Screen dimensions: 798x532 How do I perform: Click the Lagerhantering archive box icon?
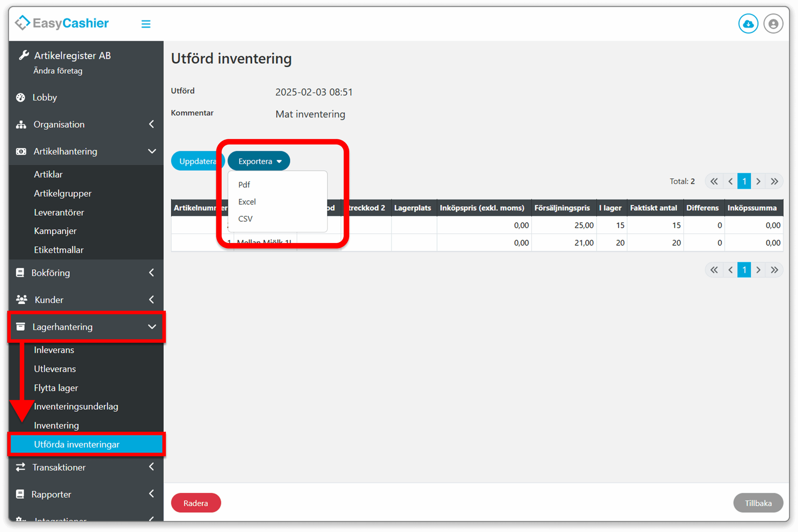click(21, 326)
